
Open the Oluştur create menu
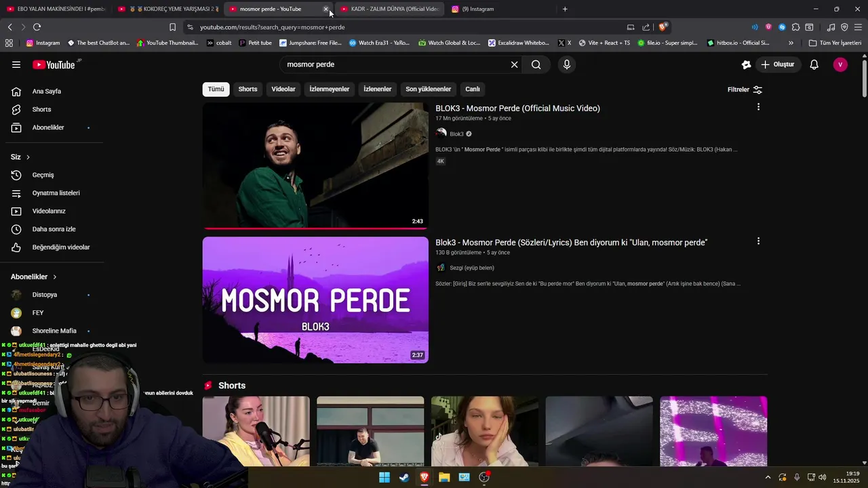(777, 64)
